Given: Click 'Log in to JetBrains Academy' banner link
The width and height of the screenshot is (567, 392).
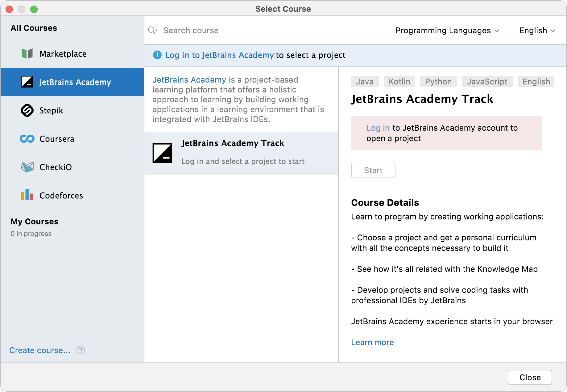Looking at the screenshot, I should pos(219,55).
